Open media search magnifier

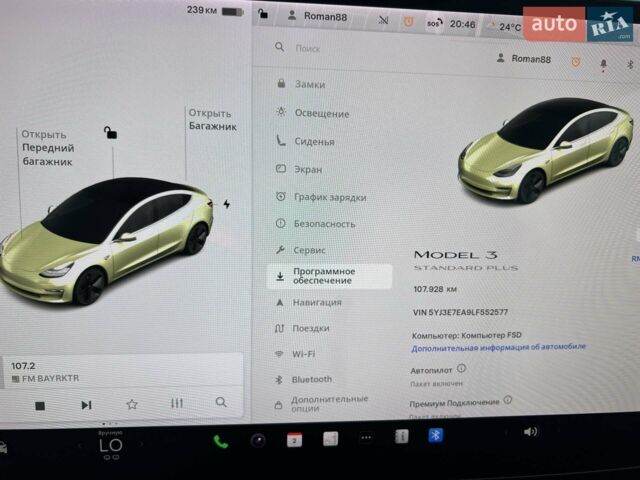221,402
